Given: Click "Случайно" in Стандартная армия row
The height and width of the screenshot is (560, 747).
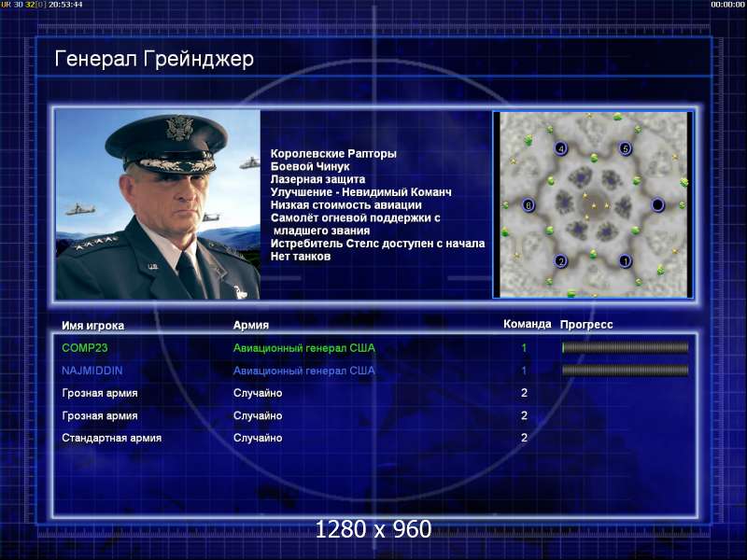Looking at the screenshot, I should (x=258, y=438).
